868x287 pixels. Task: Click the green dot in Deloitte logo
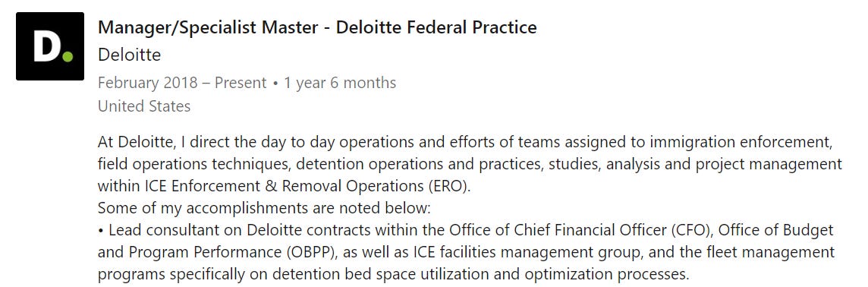(x=68, y=56)
